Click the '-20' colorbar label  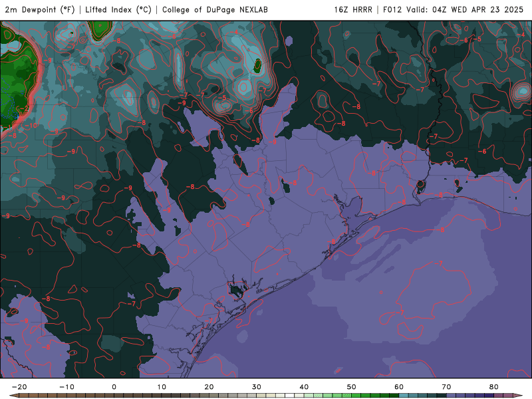coord(19,387)
